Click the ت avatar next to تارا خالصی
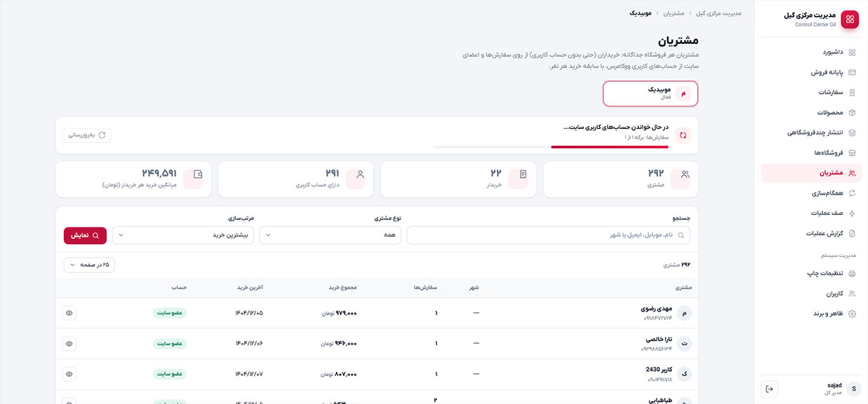868x404 pixels. pos(684,344)
